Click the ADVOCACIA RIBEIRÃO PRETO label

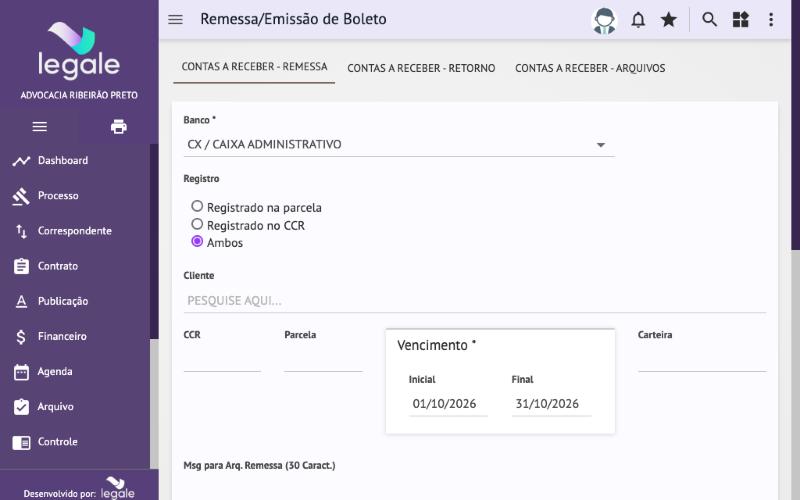(79, 95)
